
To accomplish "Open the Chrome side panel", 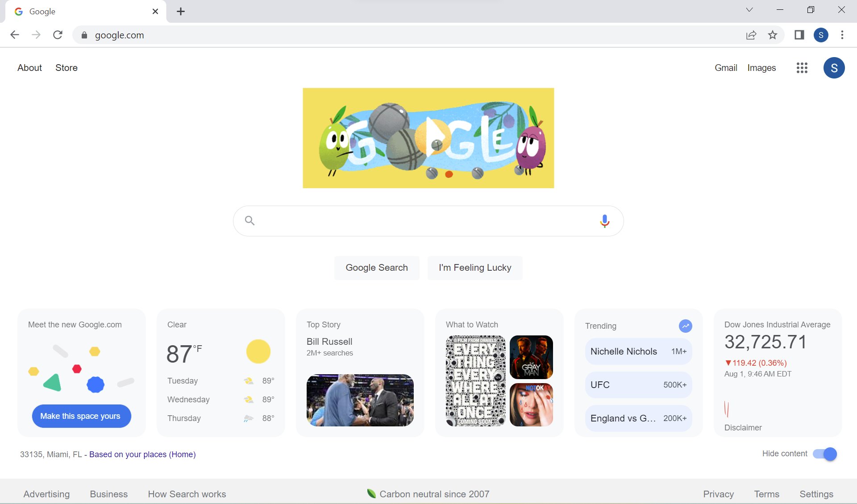I will coord(799,35).
